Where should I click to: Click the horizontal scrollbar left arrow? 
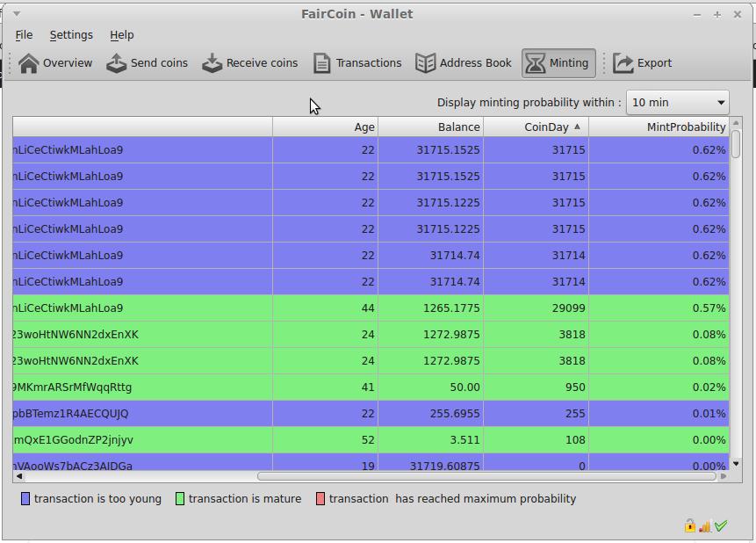click(19, 476)
